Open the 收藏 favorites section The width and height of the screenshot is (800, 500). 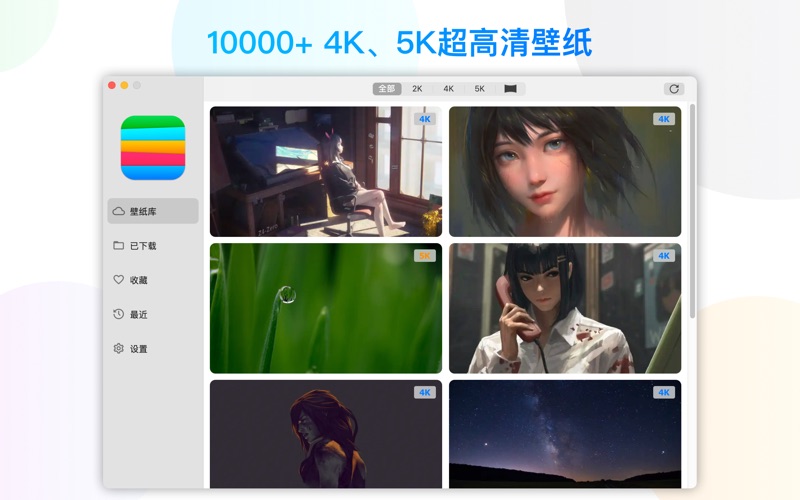tap(153, 280)
